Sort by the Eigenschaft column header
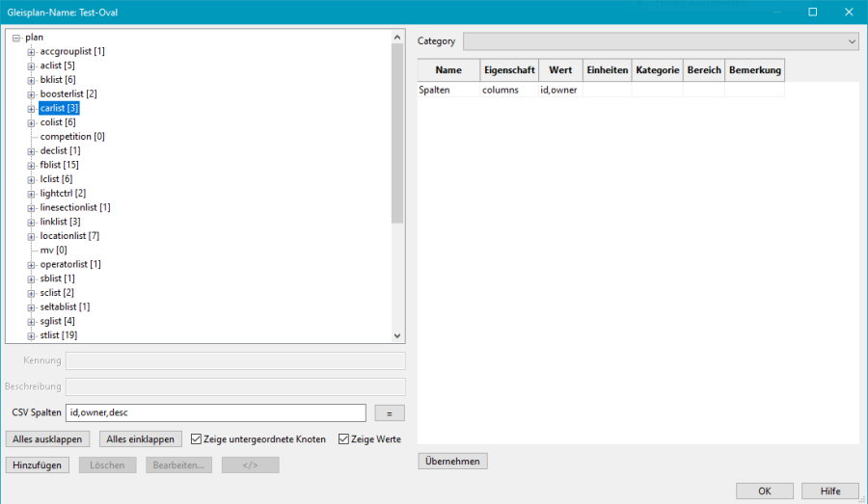 click(x=509, y=70)
